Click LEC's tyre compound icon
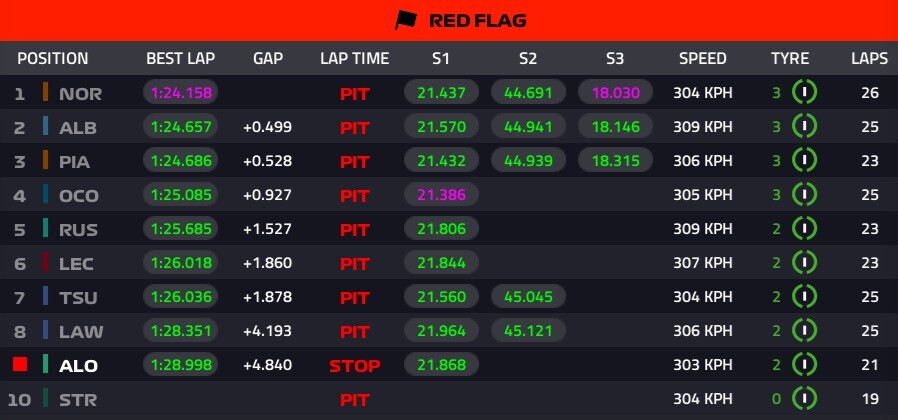The width and height of the screenshot is (898, 420). [805, 264]
